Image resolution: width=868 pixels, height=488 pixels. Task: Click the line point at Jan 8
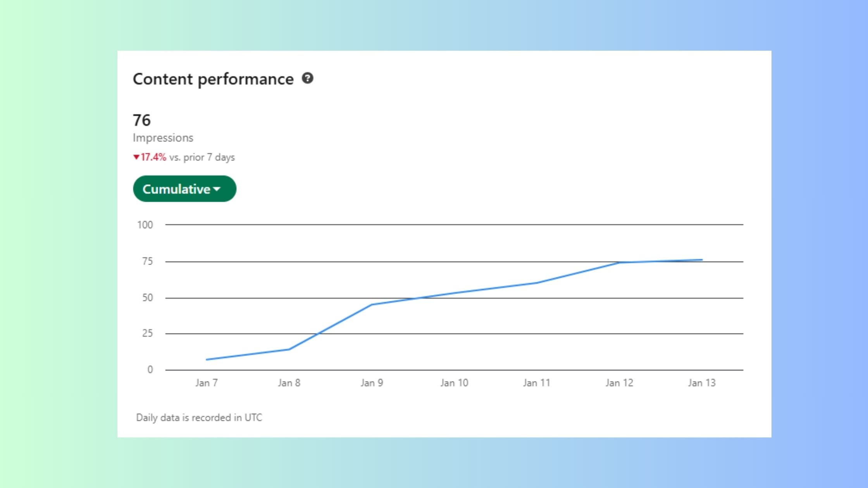click(289, 349)
